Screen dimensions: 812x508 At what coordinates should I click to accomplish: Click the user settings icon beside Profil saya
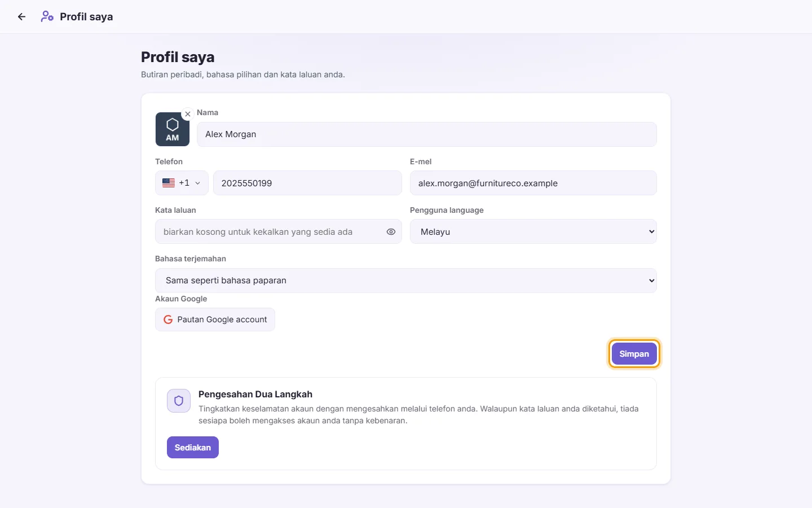pyautogui.click(x=47, y=17)
